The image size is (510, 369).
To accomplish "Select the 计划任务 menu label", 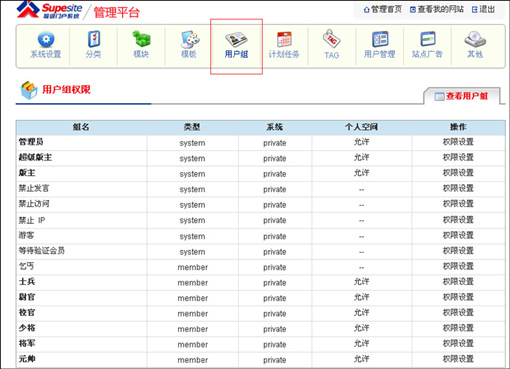I will coord(284,54).
